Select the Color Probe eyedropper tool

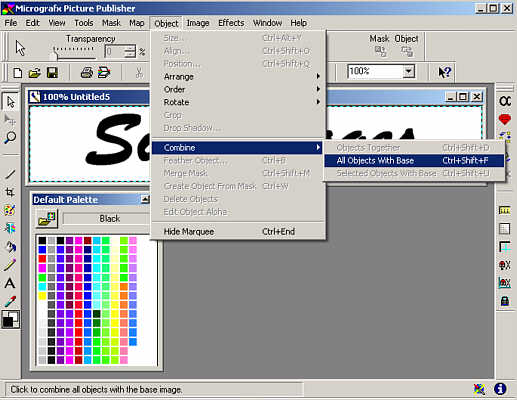coord(10,301)
